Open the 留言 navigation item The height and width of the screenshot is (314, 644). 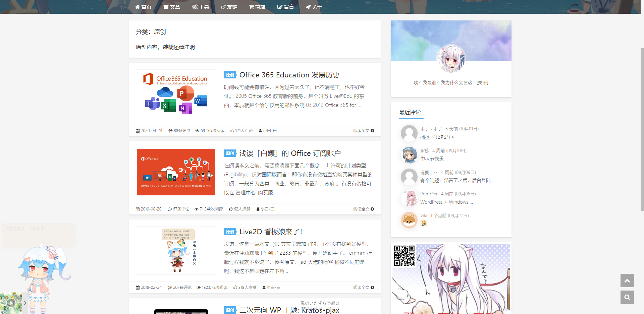(x=285, y=7)
